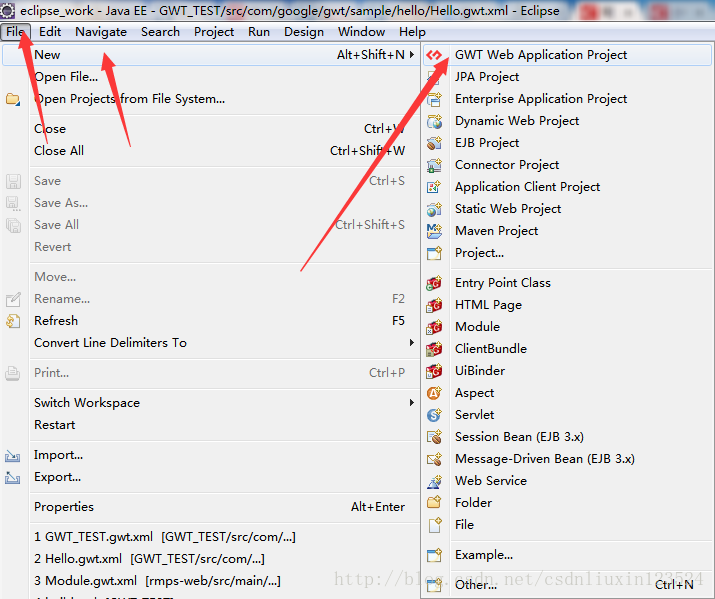Choose Restart from File menu
The height and width of the screenshot is (599, 715).
[x=211, y=425]
